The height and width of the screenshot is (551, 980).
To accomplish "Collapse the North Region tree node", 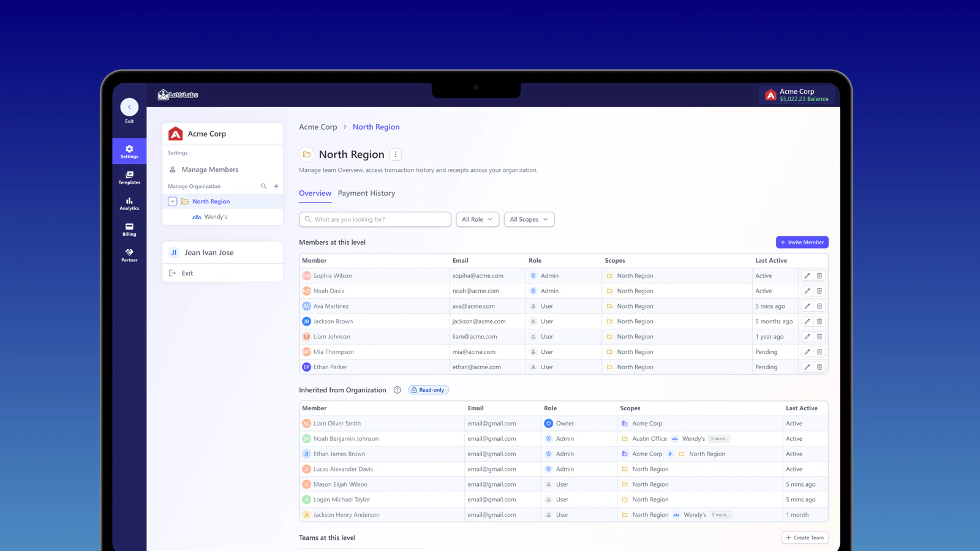I will [x=173, y=201].
